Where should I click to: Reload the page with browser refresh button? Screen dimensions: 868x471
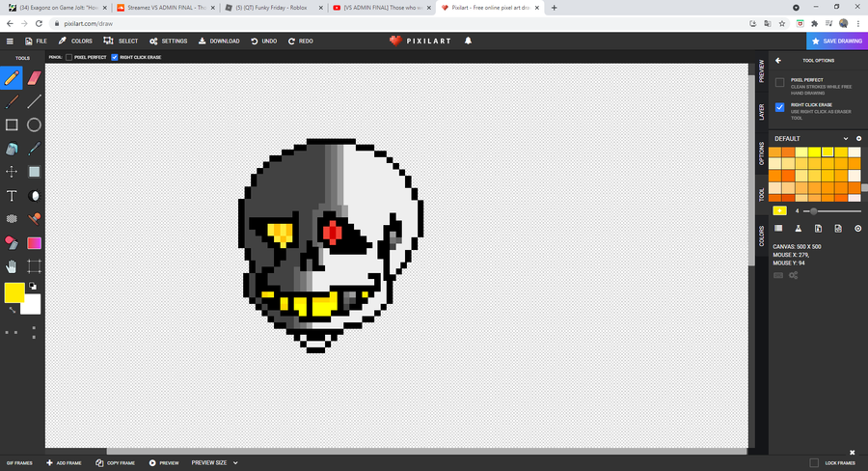39,24
